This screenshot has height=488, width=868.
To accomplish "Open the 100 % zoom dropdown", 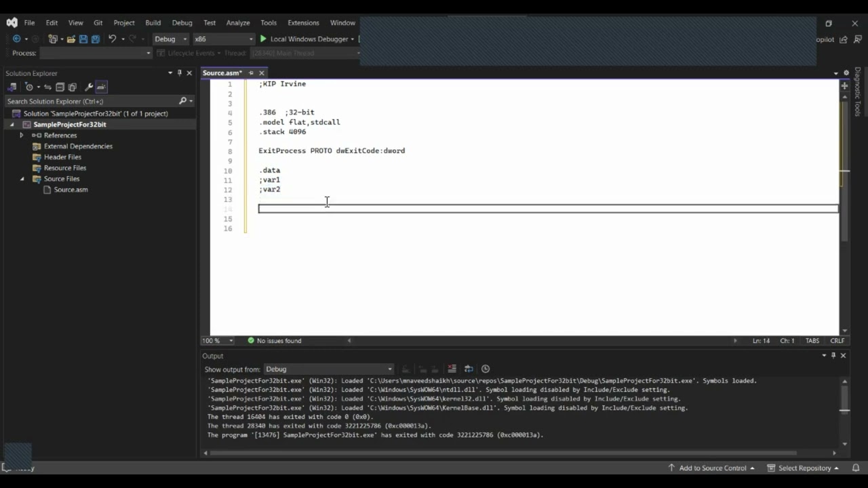I will coord(218,341).
